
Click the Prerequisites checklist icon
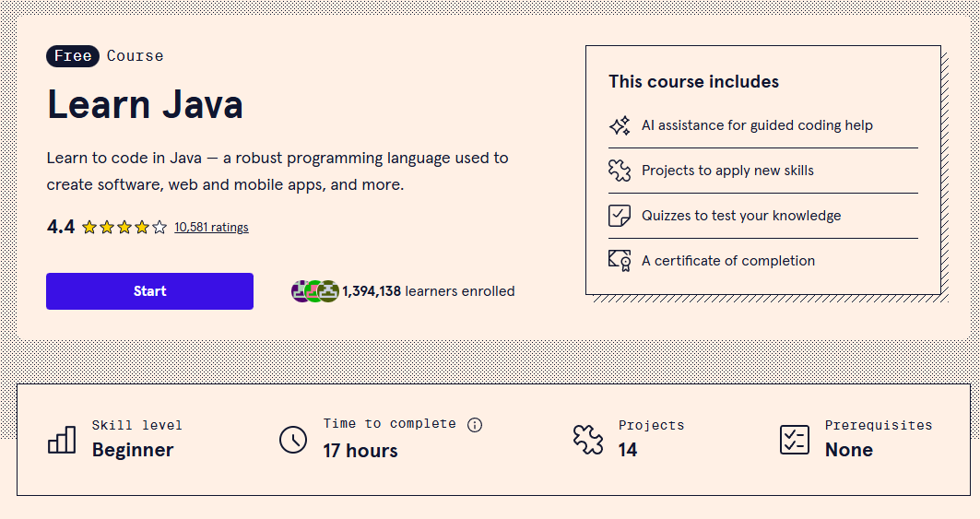795,440
